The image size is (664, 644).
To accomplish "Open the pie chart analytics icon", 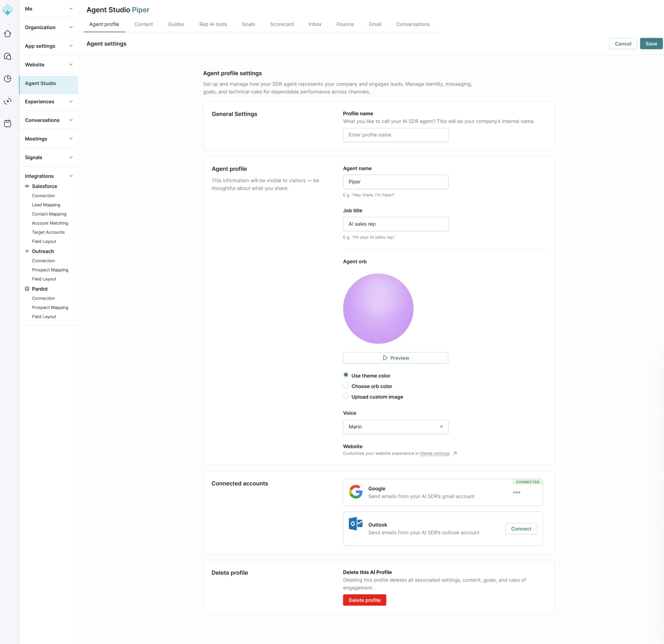I will coord(8,79).
